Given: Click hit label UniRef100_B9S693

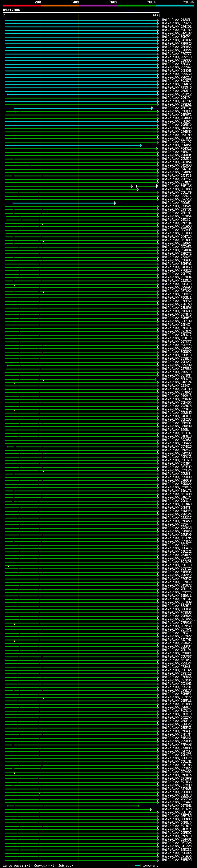Looking at the screenshot, I should point(176,288).
